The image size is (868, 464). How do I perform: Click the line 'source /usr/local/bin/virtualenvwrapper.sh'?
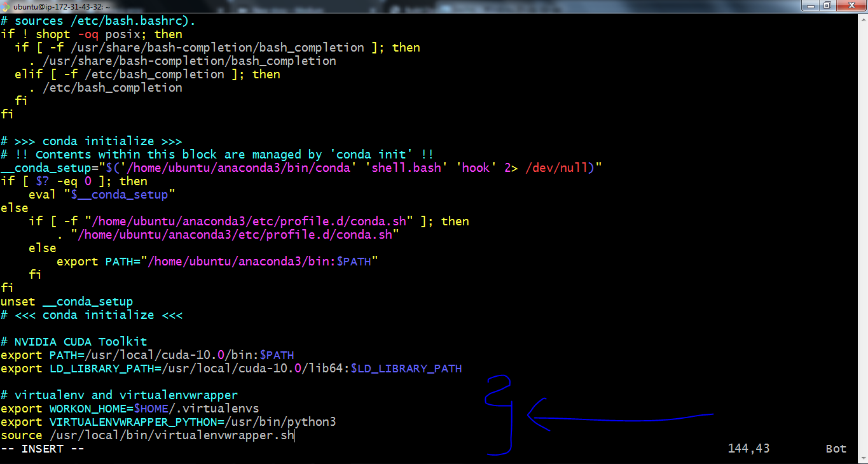148,435
